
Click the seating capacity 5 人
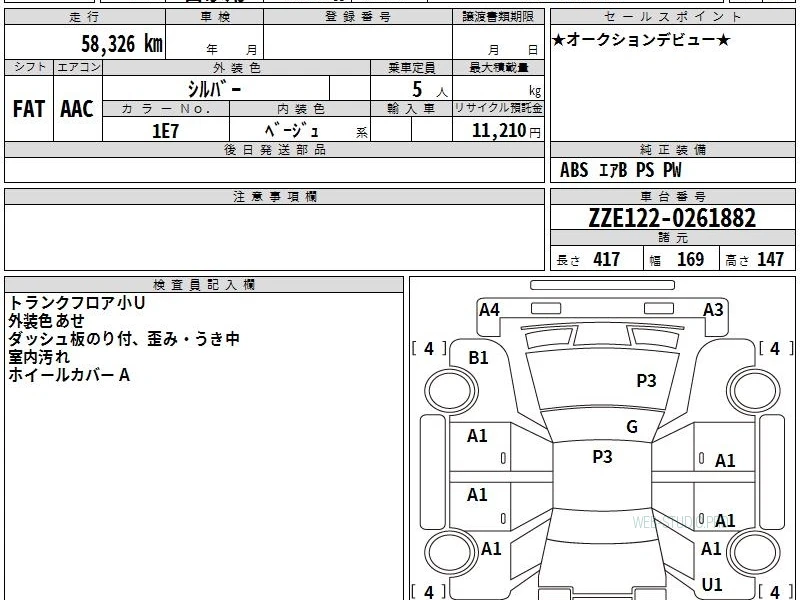tap(430, 90)
